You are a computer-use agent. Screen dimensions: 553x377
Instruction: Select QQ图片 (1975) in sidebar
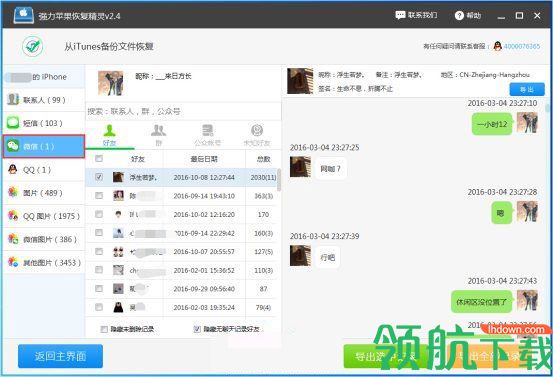pyautogui.click(x=44, y=216)
